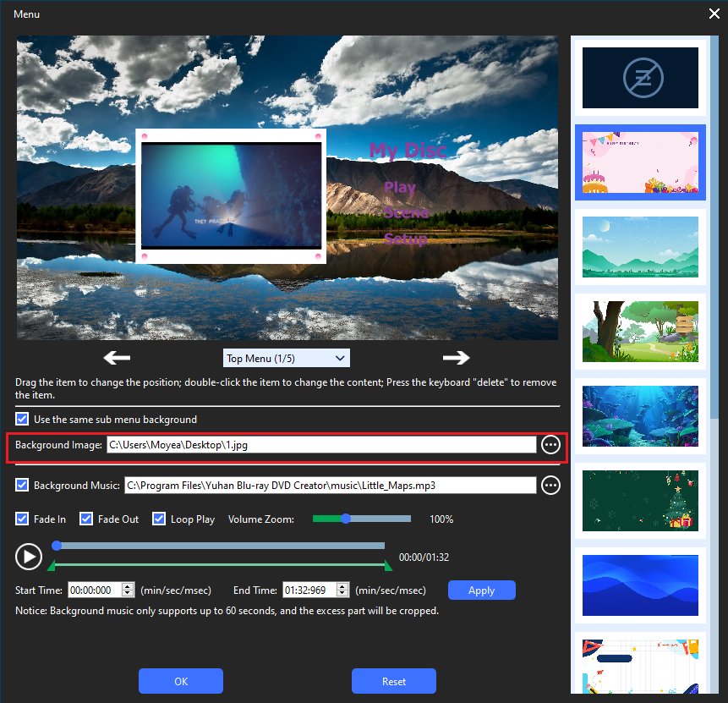Uncheck Use the same sub menu background
728x703 pixels.
click(x=22, y=420)
